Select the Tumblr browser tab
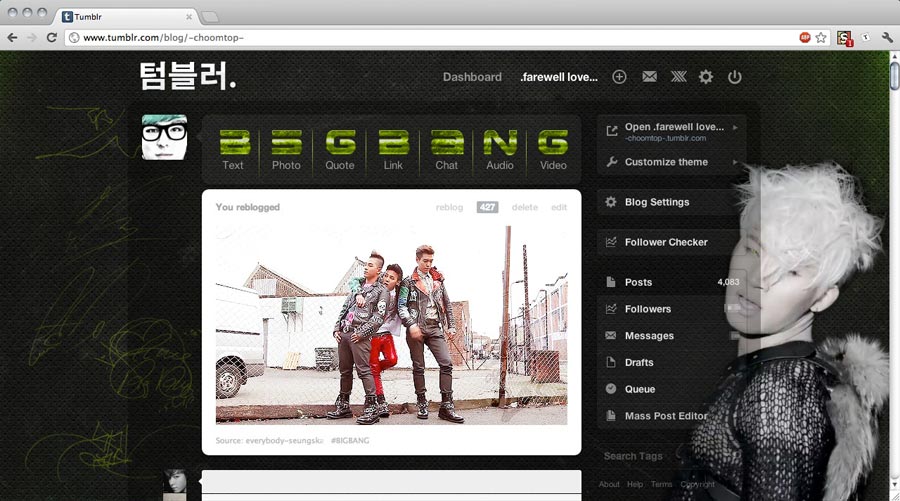Image resolution: width=900 pixels, height=501 pixels. point(127,17)
